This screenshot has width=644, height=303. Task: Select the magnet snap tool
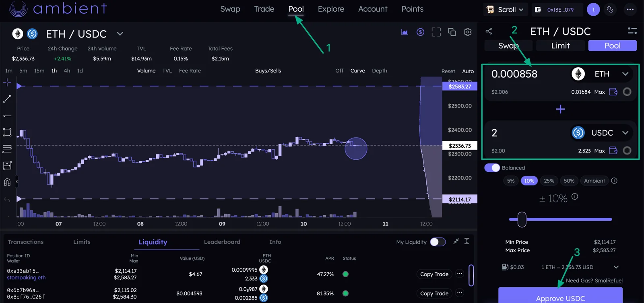[7, 182]
